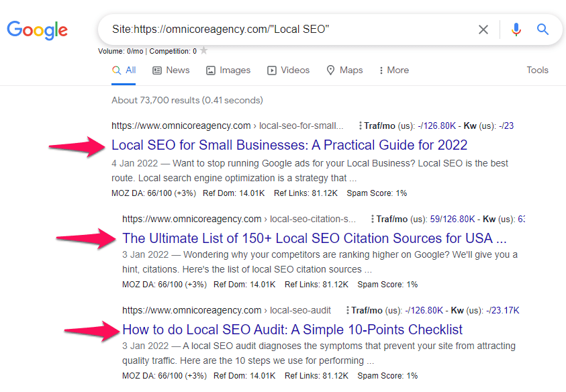The height and width of the screenshot is (392, 566).
Task: Switch to the News tab
Action: [x=171, y=70]
